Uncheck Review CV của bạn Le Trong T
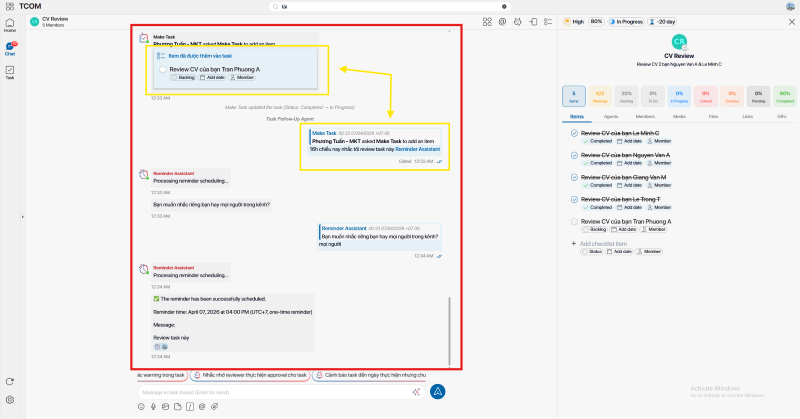Viewport: 800px width, 419px height. 574,200
